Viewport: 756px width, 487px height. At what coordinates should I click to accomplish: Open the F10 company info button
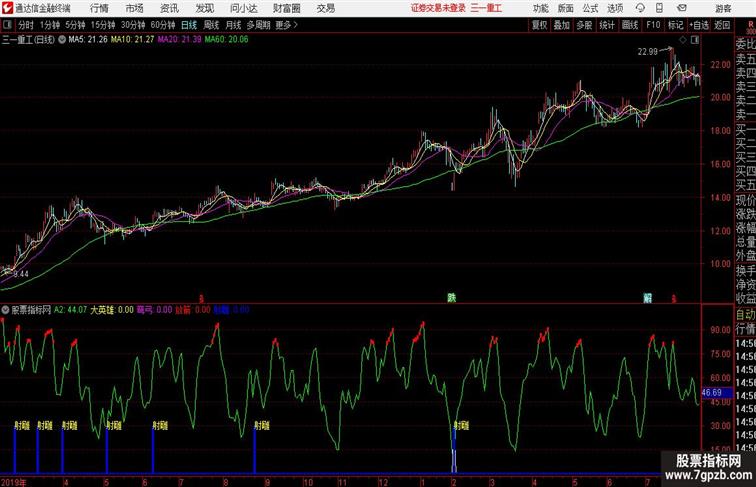click(x=653, y=25)
